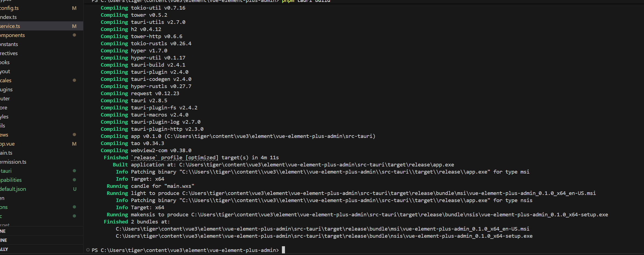This screenshot has height=255, width=644.
Task: Open the permission.ts file
Action: tap(41, 162)
